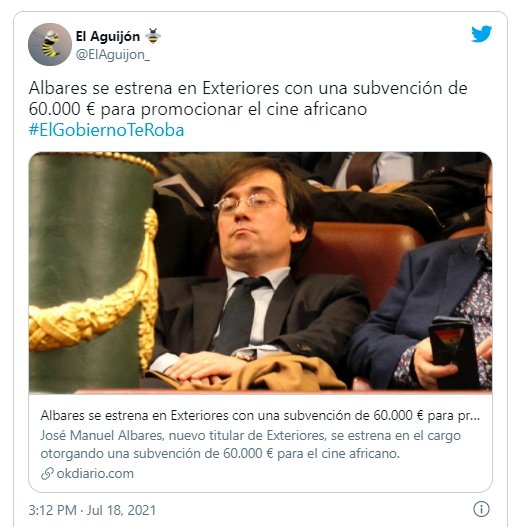Click the truncated ellipsis ending the card headline

(x=475, y=417)
